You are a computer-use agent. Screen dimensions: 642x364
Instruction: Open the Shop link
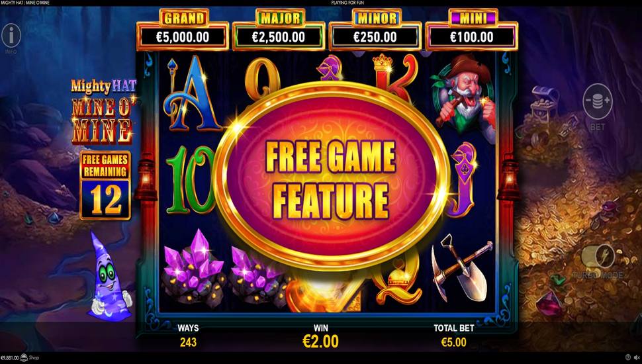click(34, 357)
